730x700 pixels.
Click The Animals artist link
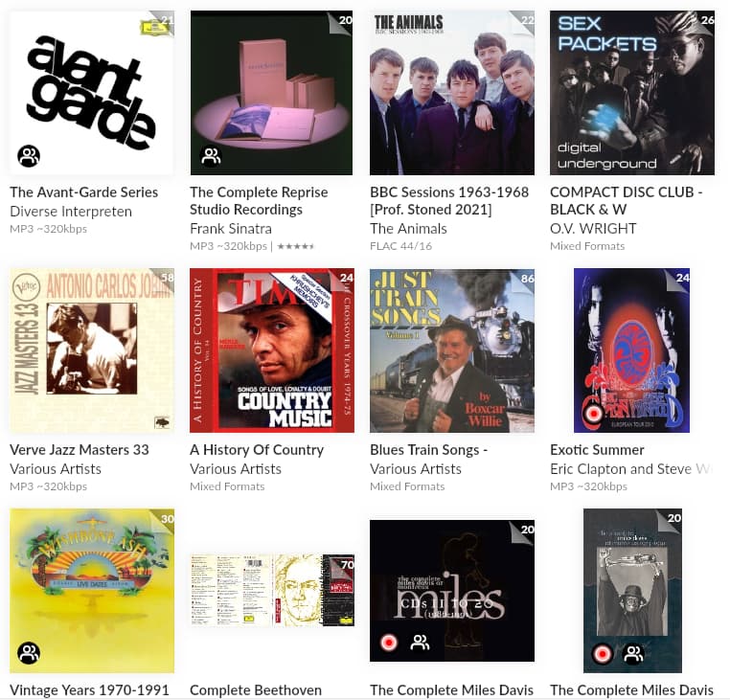[408, 229]
